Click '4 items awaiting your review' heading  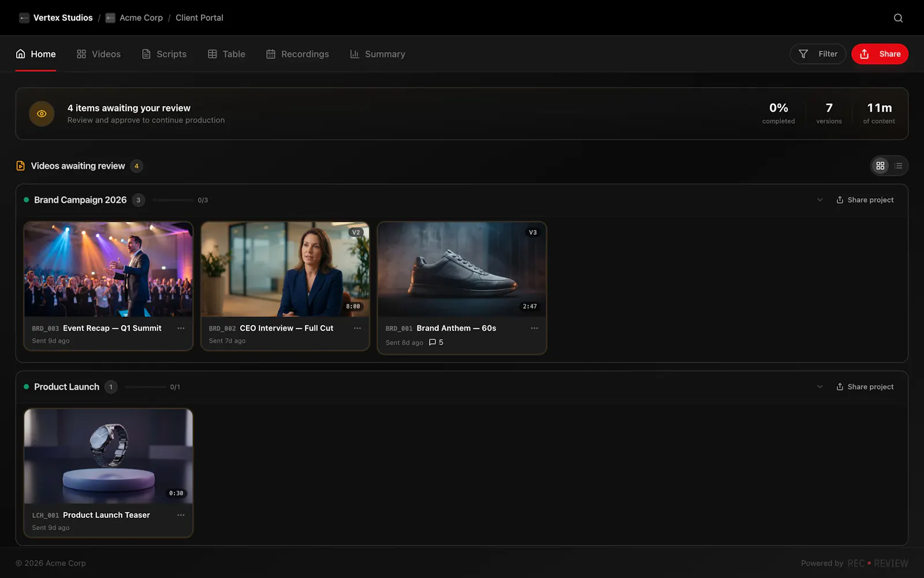tap(129, 108)
